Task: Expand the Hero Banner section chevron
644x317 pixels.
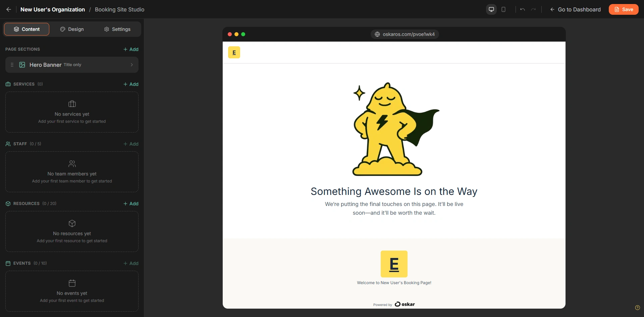Action: click(x=132, y=65)
